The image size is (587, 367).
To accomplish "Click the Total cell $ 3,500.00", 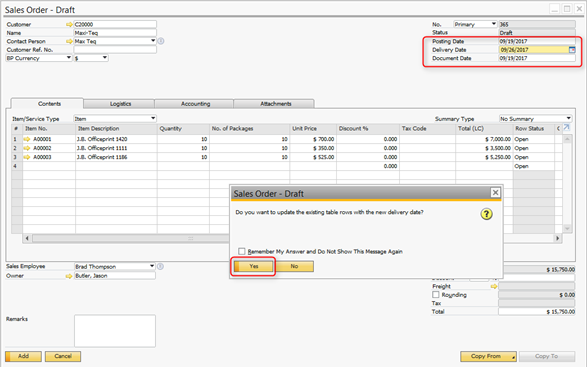I will 484,148.
